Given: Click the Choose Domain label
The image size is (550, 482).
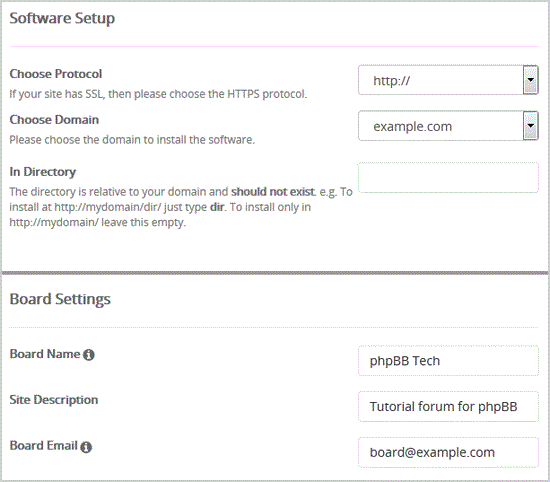Looking at the screenshot, I should (x=54, y=120).
